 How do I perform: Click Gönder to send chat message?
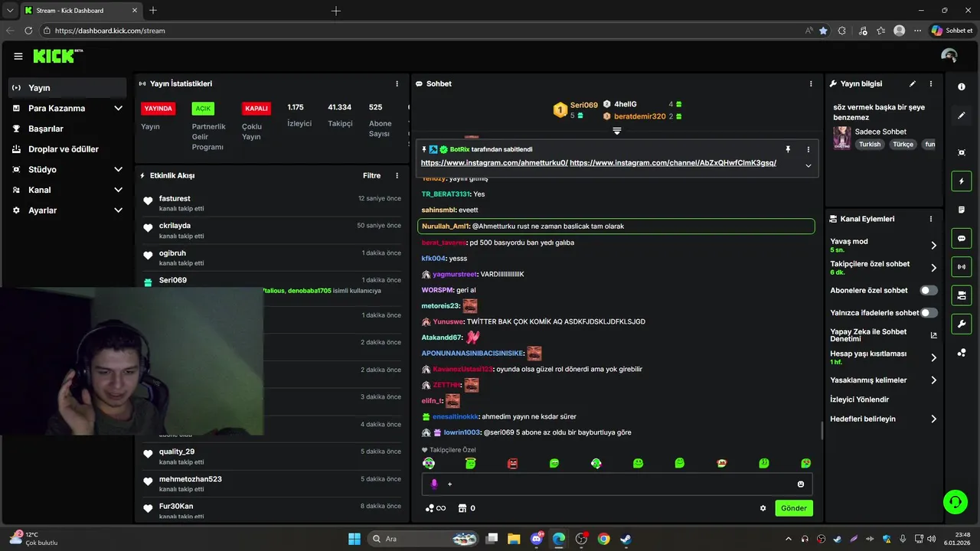click(794, 508)
